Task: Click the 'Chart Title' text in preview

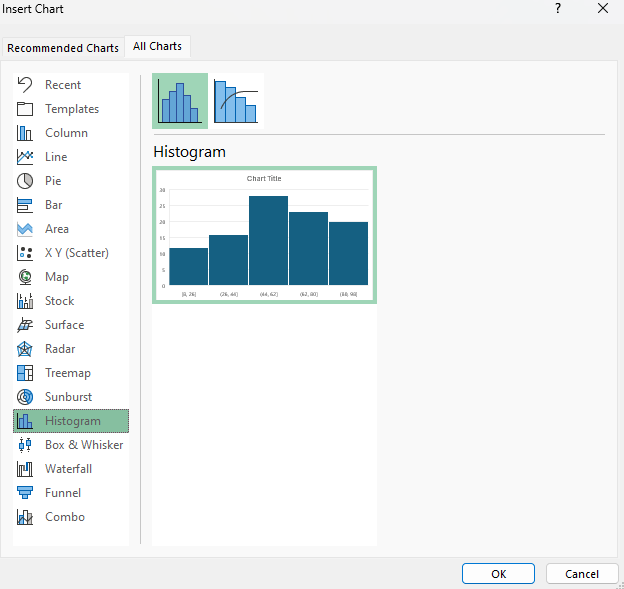Action: [x=264, y=179]
